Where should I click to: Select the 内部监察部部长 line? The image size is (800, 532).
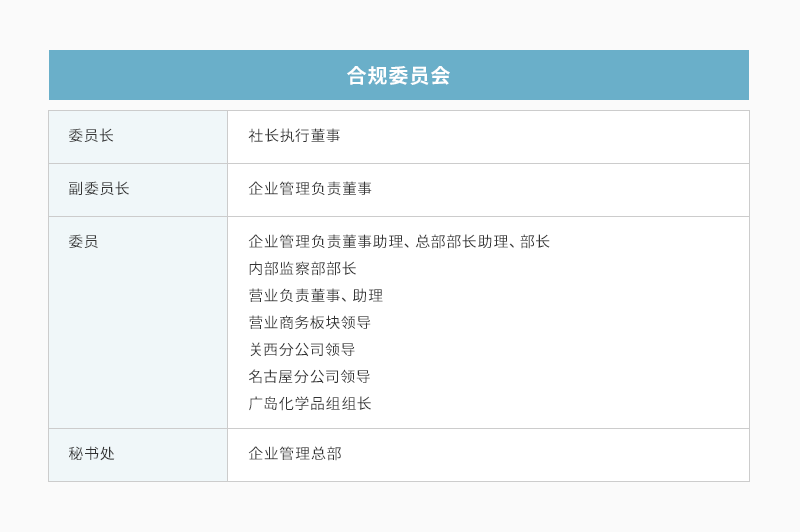click(302, 269)
